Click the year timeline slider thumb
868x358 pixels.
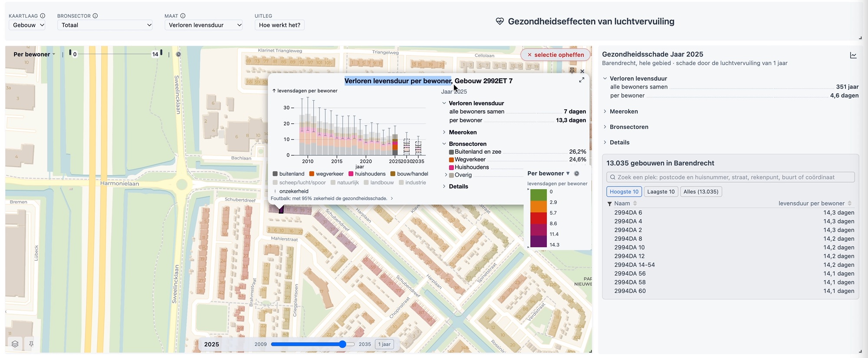(x=342, y=344)
